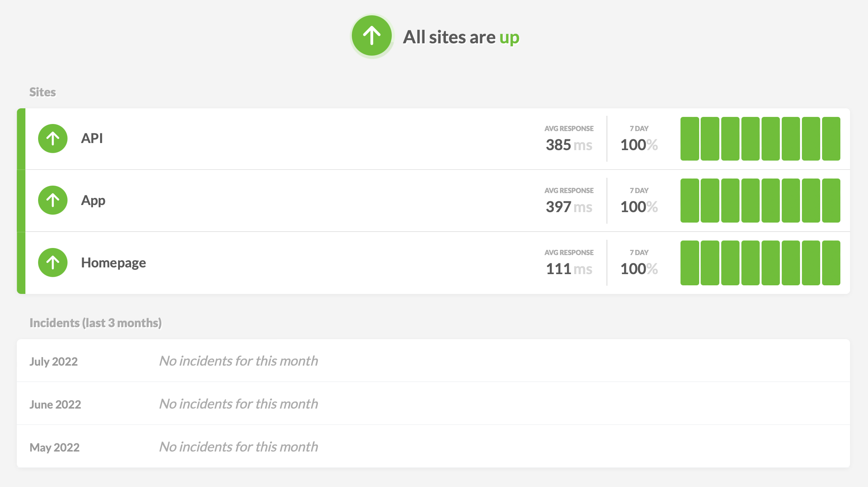Click API 7 day 100% uptime value
Viewport: 868px width, 487px height.
639,145
